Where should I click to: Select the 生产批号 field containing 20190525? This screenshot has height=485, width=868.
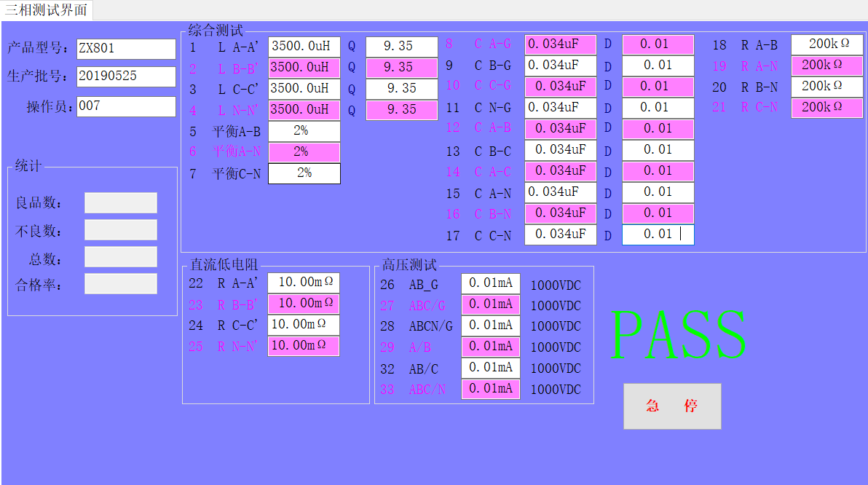[x=126, y=76]
